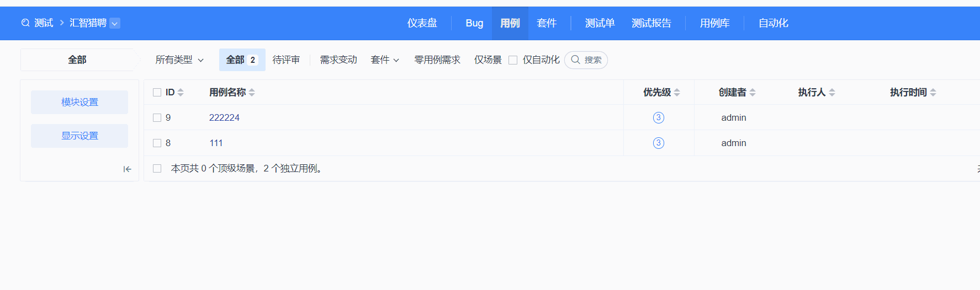
Task: Click the 全部 module header in the sidebar
Action: pyautogui.click(x=77, y=60)
